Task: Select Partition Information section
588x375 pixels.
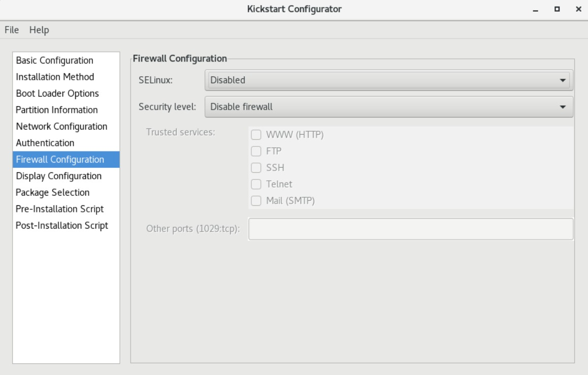Action: (x=57, y=110)
